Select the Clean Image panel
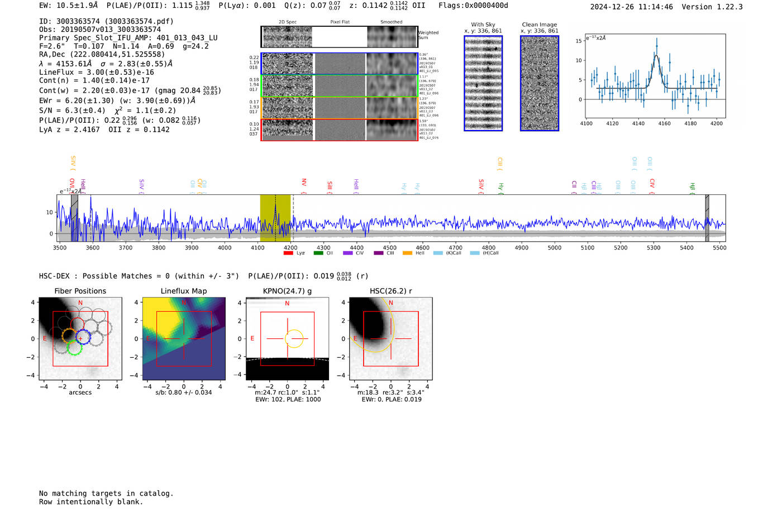 point(540,83)
